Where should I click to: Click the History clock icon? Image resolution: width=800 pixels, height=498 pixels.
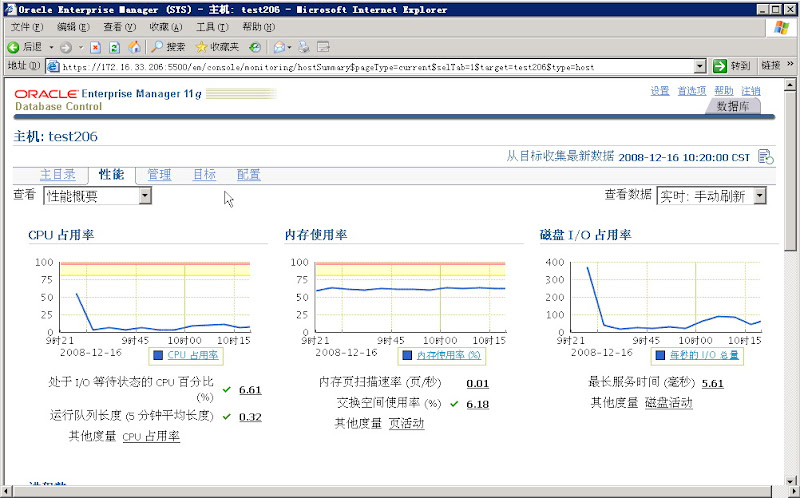(255, 47)
